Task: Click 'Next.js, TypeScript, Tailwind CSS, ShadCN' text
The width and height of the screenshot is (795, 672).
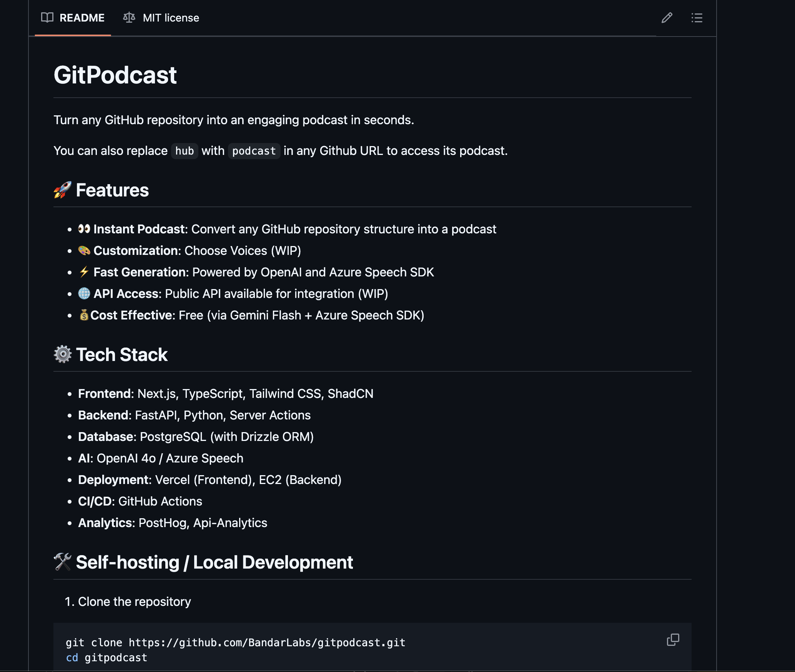Action: click(x=256, y=394)
